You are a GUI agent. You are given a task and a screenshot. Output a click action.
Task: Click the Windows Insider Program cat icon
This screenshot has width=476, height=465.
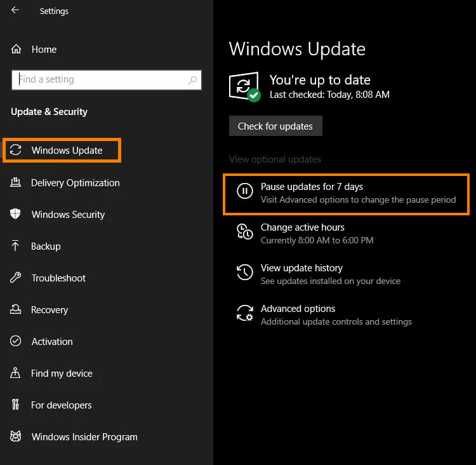pyautogui.click(x=15, y=436)
